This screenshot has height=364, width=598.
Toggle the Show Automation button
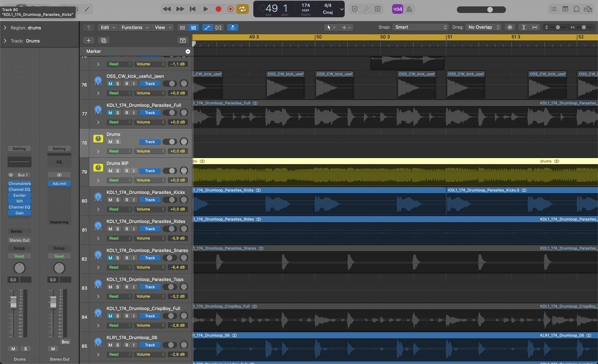tap(207, 28)
